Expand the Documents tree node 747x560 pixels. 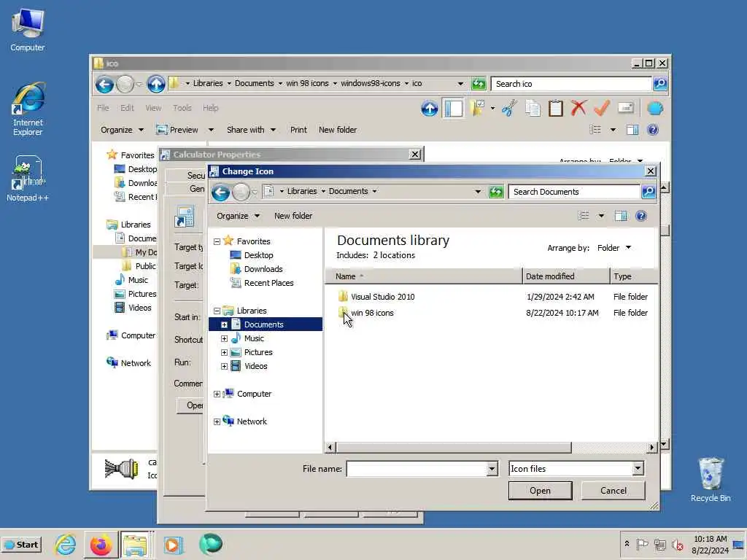[x=224, y=324]
